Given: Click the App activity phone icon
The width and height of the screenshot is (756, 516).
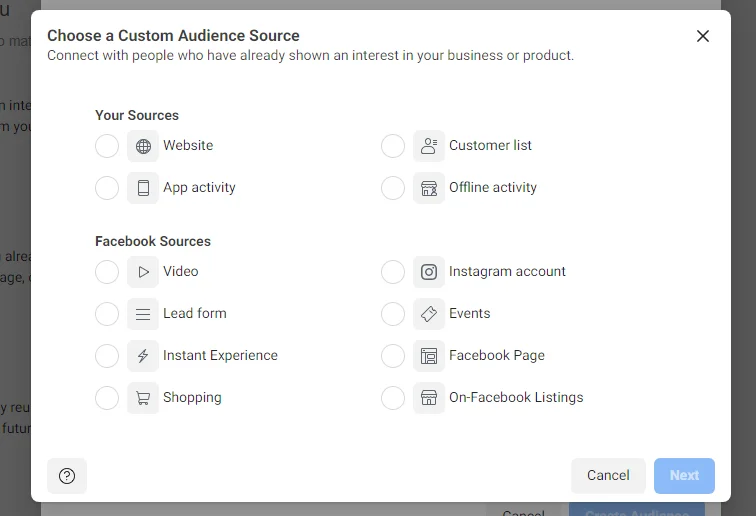Looking at the screenshot, I should point(143,188).
